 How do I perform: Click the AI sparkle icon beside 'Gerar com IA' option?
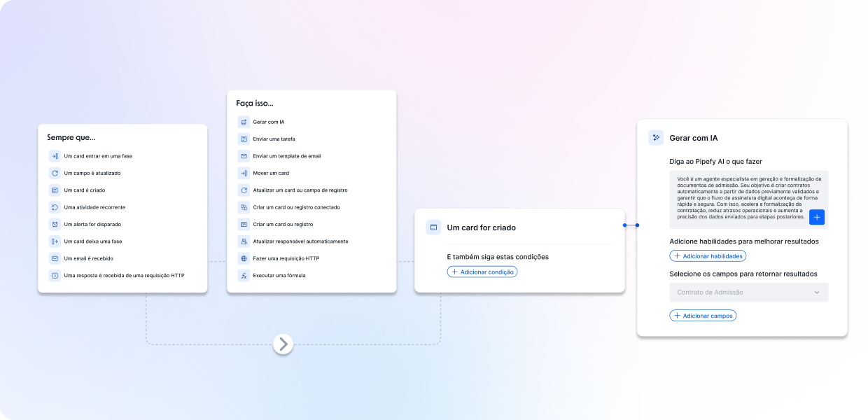pos(244,122)
